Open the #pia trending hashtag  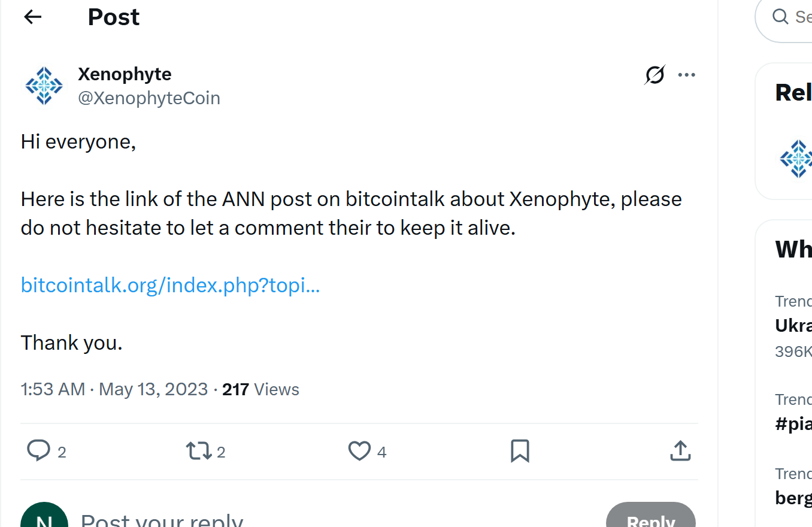[793, 423]
